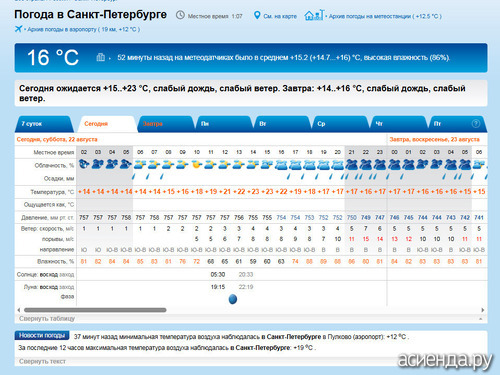Click the horizontal scrollbar thumb under table
The image size is (500, 375).
[95, 310]
